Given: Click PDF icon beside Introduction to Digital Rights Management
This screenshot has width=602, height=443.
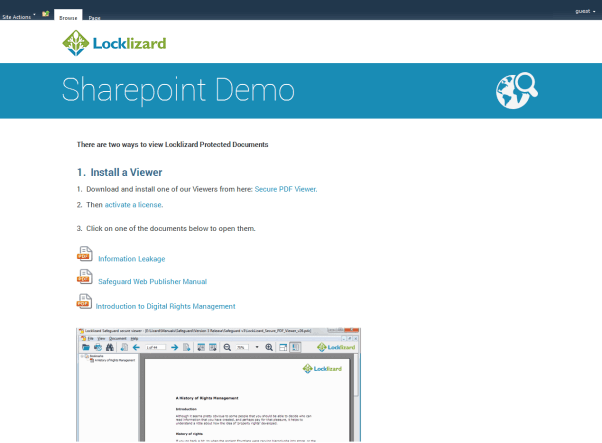Looking at the screenshot, I should [x=84, y=301].
